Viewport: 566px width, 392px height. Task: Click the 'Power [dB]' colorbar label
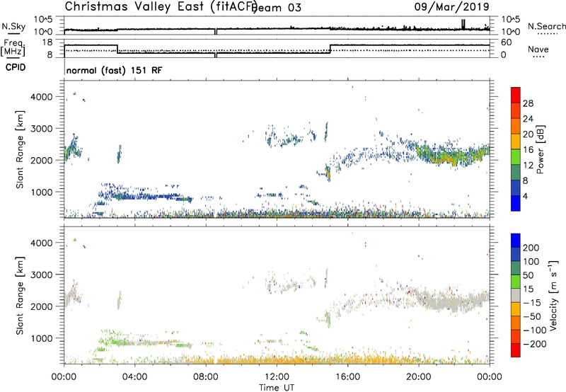[x=540, y=149]
